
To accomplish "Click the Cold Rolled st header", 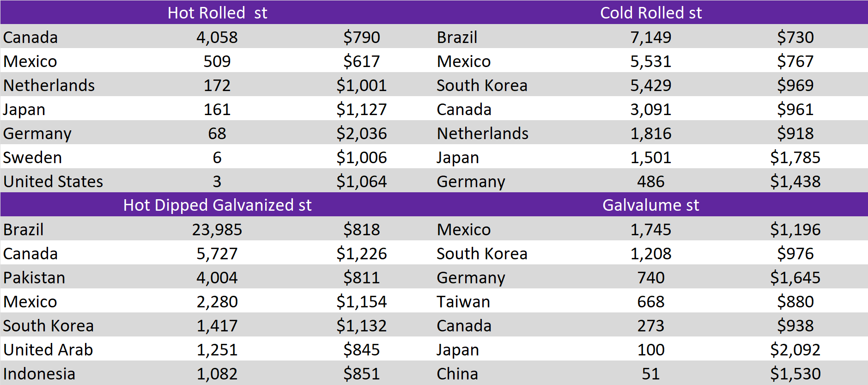I will point(650,12).
